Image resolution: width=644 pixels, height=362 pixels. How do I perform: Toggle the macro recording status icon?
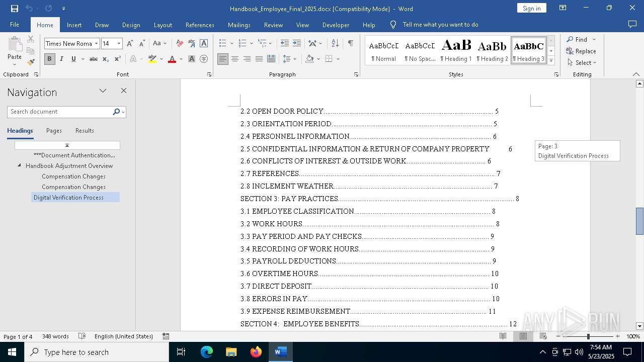[166, 336]
